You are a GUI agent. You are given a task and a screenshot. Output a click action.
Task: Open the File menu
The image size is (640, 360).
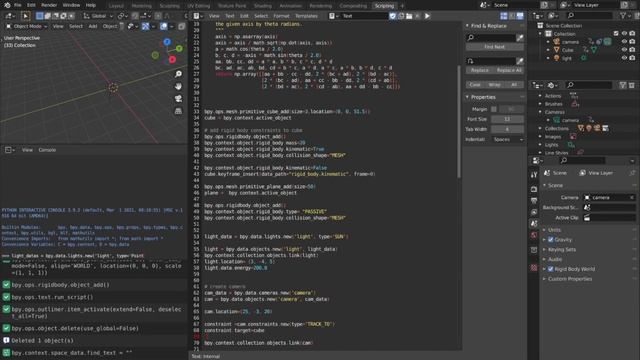coord(18,5)
